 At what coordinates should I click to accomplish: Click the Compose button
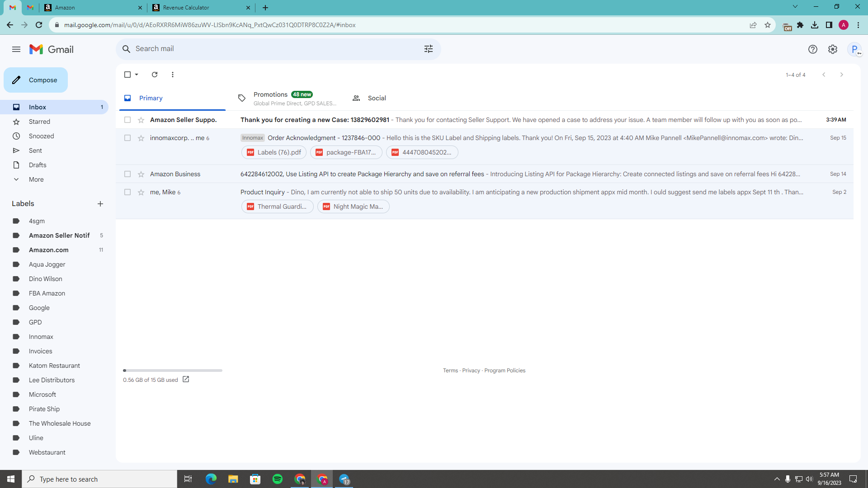[x=36, y=80]
